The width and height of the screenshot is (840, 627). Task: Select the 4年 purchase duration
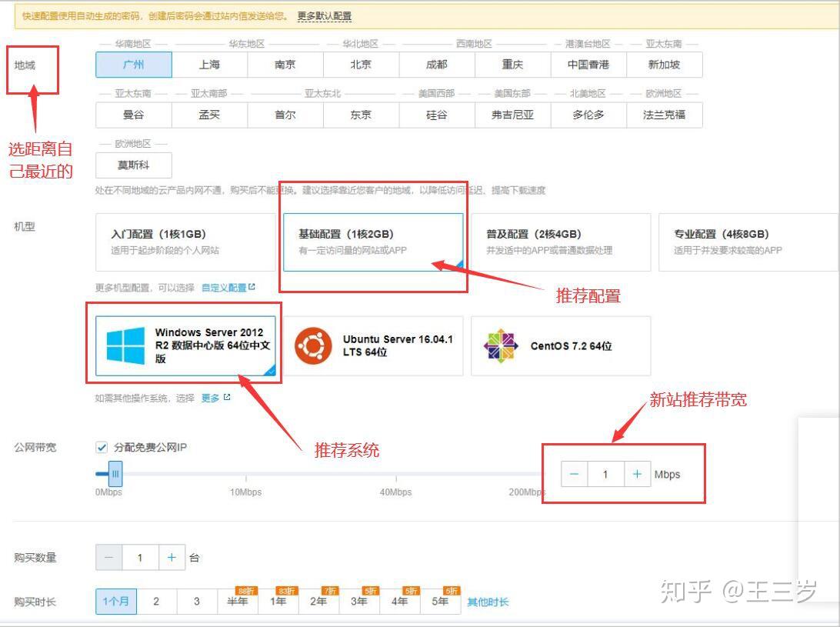click(x=400, y=602)
